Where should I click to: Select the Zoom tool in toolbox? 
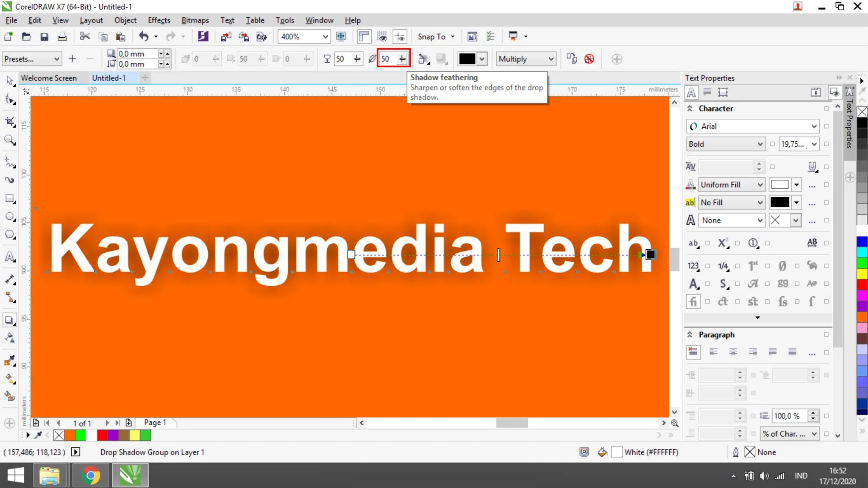tap(9, 140)
